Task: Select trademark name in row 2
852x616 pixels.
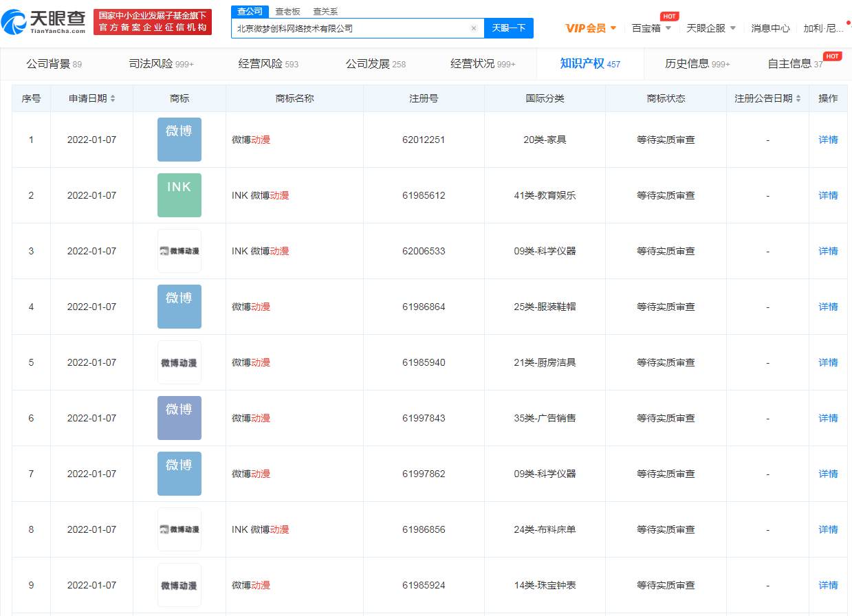Action: 260,195
